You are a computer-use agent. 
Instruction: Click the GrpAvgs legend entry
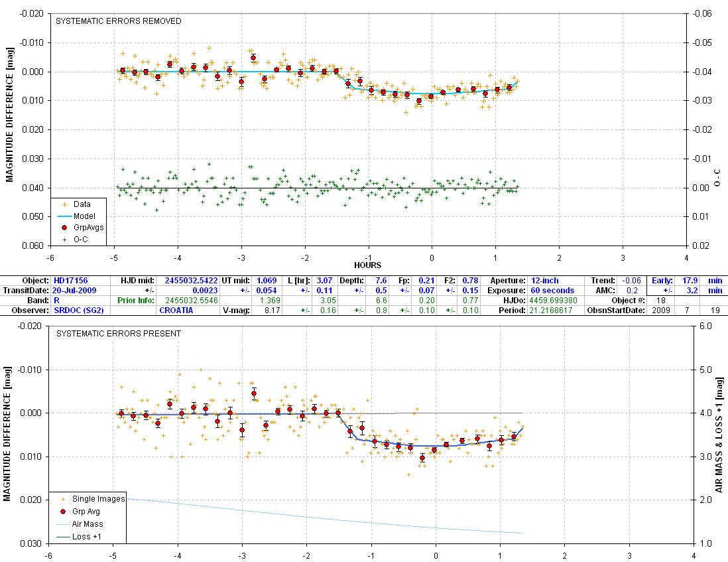point(83,228)
